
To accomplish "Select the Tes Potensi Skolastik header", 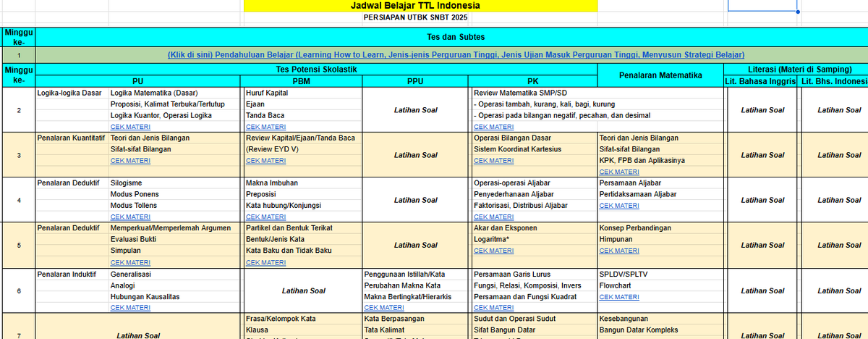I will click(x=317, y=69).
